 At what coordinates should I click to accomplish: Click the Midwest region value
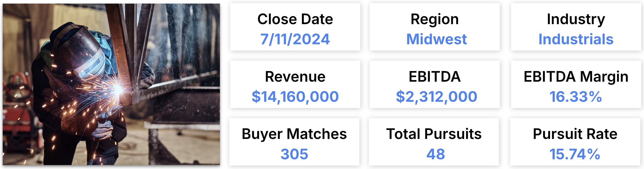pyautogui.click(x=437, y=39)
